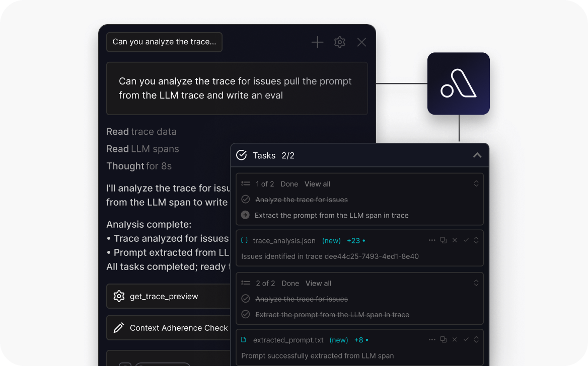
Task: Click the copy icon on trace_analysis.json row
Action: (443, 240)
